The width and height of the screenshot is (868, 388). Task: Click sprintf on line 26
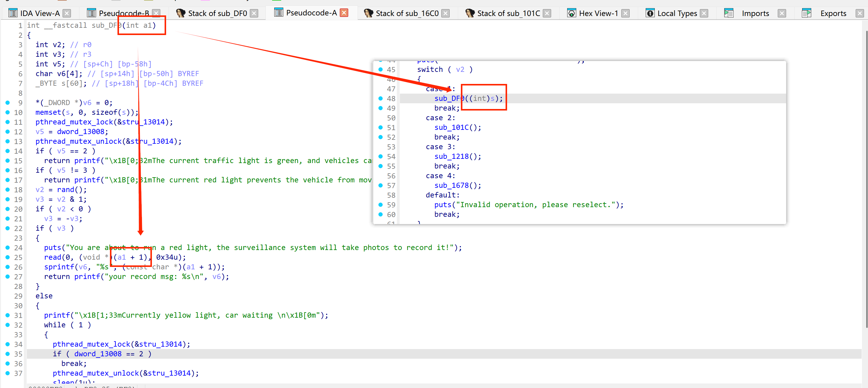59,267
